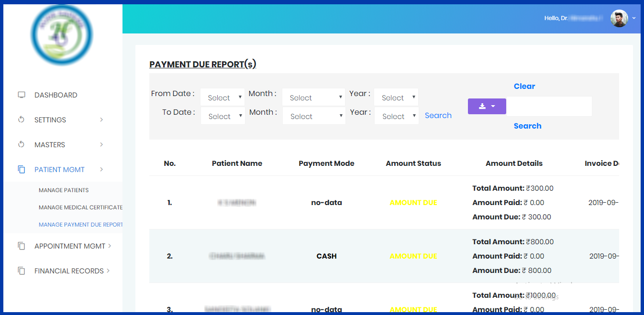Click the Patient Mgmt copy icon
This screenshot has width=644, height=315.
tap(21, 169)
